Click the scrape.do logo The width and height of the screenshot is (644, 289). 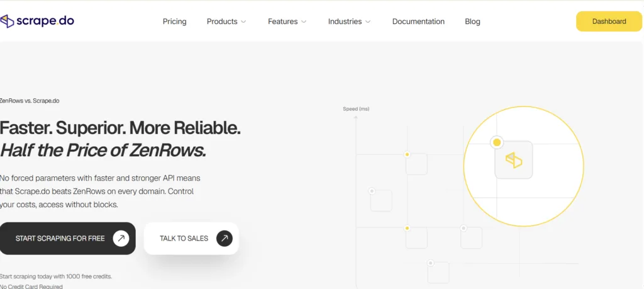37,21
